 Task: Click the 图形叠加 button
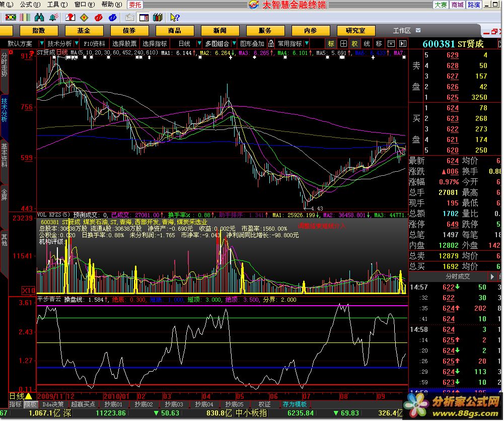coord(252,43)
